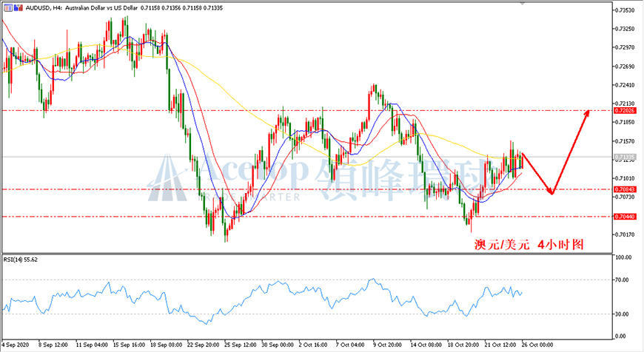Click the red 0.72026 price level label

click(x=625, y=110)
